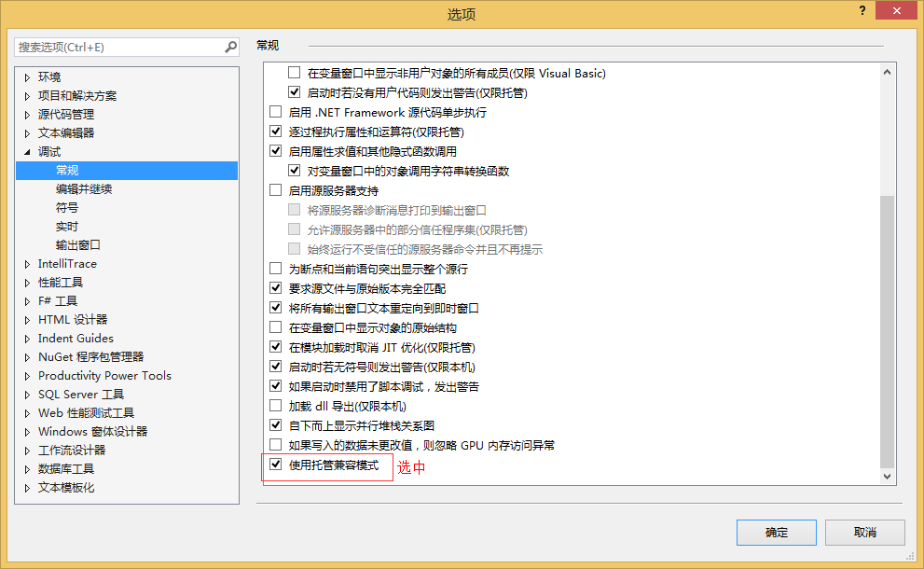Expand the Indent Guides node
Viewport: 924px width, 569px height.
coord(27,339)
